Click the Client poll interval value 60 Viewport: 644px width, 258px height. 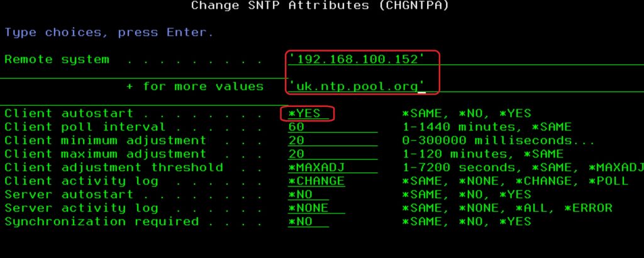pyautogui.click(x=297, y=127)
